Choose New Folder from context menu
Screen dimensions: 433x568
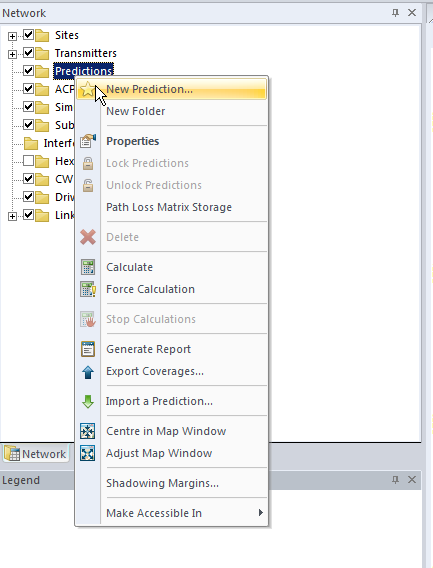136,111
